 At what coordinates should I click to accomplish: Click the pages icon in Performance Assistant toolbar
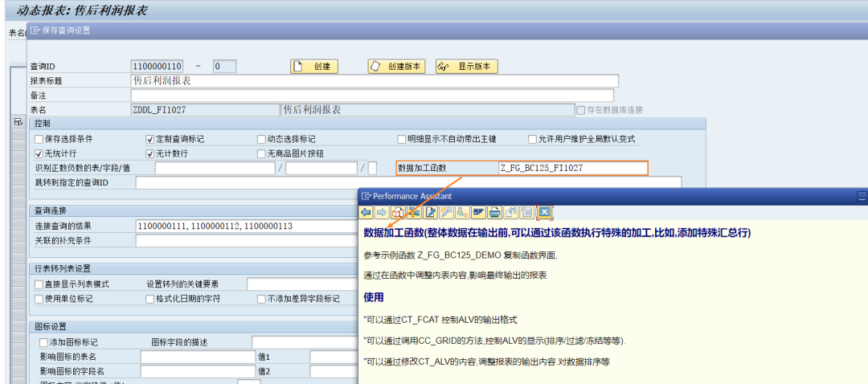pyautogui.click(x=527, y=212)
